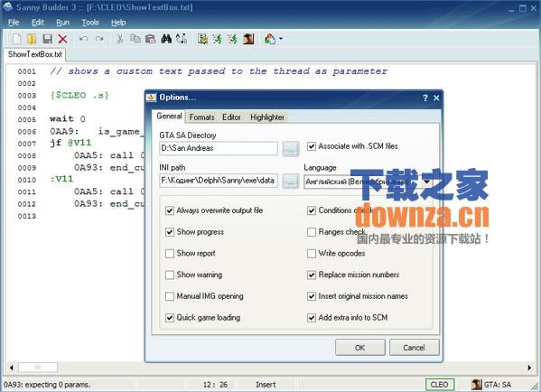Click the Save floppy disk icon
The image size is (541, 392).
(47, 39)
